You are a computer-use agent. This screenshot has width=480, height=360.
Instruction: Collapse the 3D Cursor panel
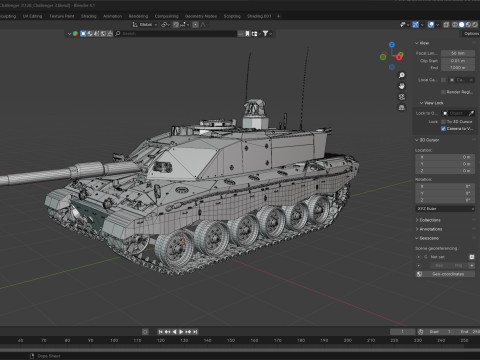tap(427, 140)
